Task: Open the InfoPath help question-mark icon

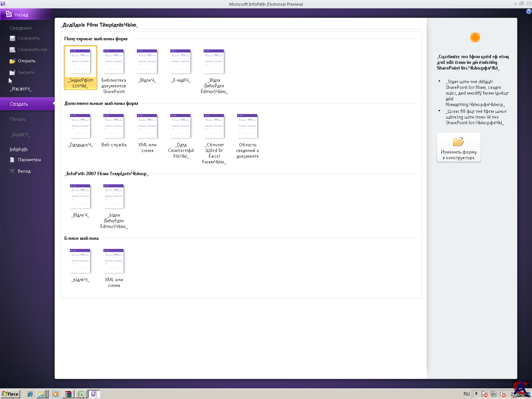Action: [529, 11]
